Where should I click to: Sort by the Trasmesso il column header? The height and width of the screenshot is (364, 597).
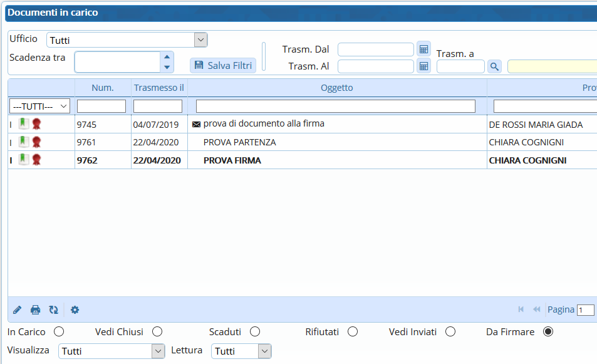[x=158, y=88]
